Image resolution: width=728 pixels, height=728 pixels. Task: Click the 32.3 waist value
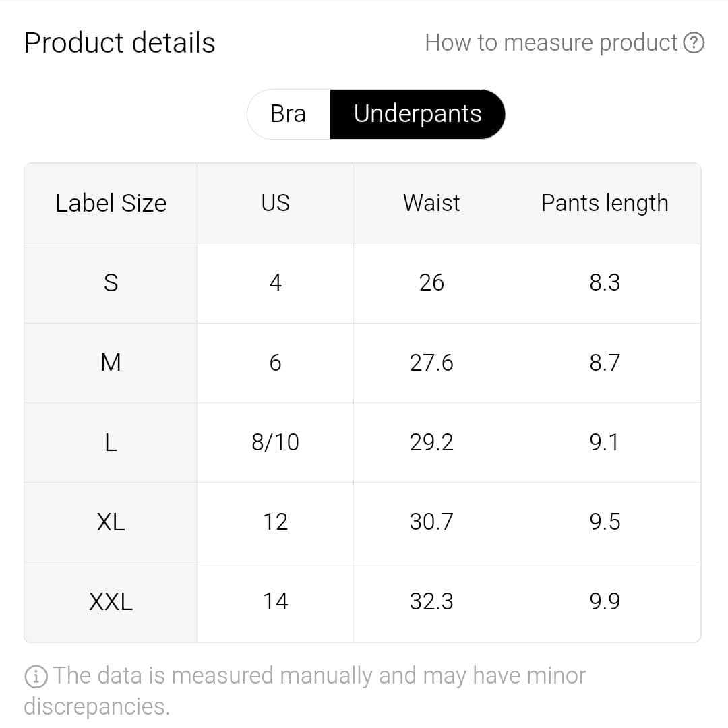click(x=431, y=601)
